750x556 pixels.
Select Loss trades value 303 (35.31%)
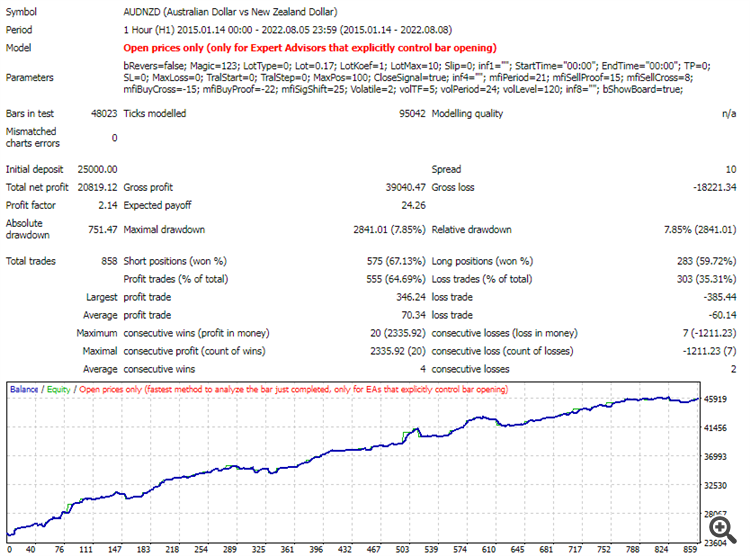(x=706, y=279)
